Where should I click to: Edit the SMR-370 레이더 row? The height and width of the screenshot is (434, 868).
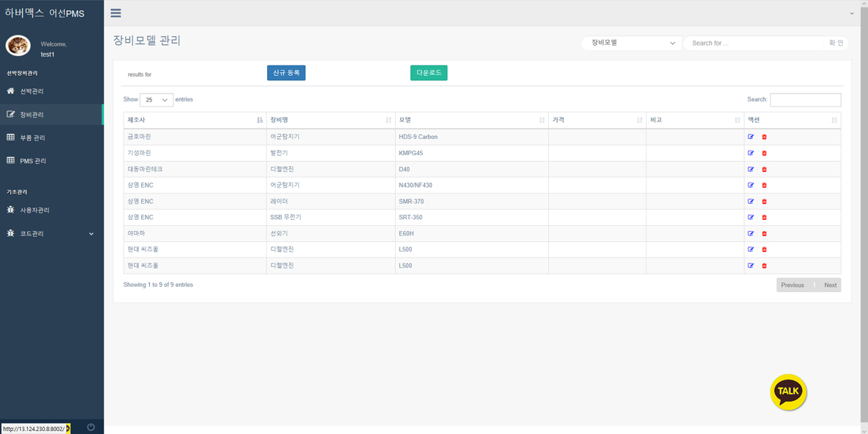point(751,201)
